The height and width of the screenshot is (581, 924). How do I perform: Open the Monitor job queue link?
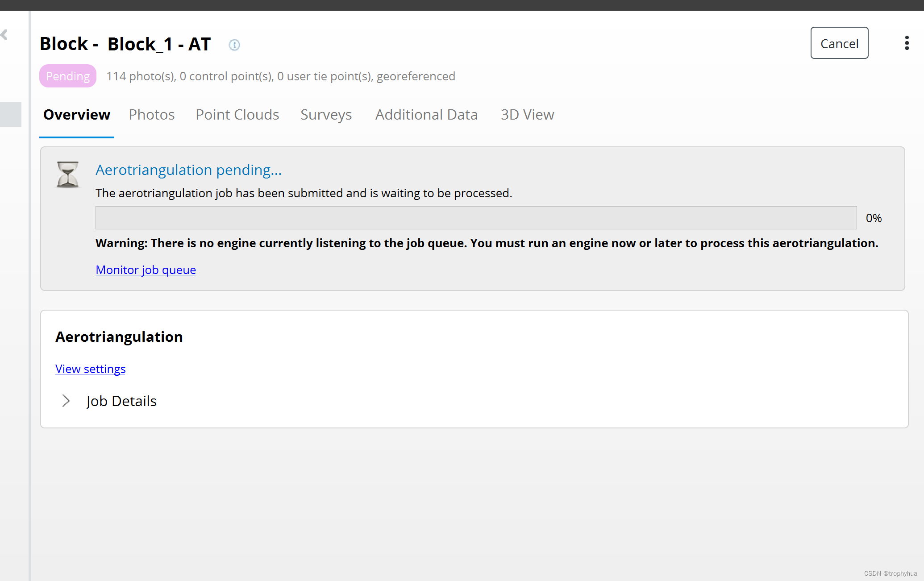point(146,270)
